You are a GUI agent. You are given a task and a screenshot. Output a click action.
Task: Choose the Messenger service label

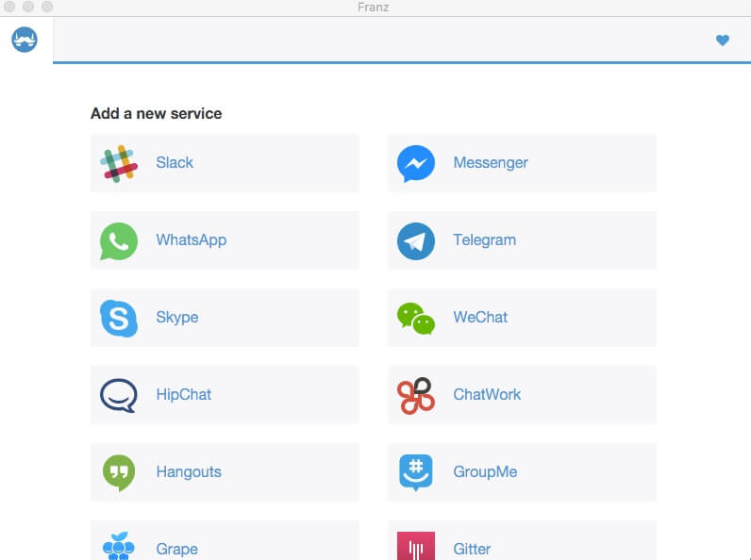[491, 163]
